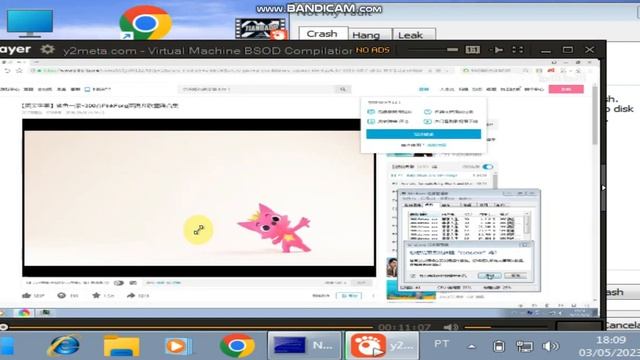This screenshot has height=360, width=640.
Task: Switch to the Hang tab in NotMyFault
Action: pyautogui.click(x=366, y=35)
